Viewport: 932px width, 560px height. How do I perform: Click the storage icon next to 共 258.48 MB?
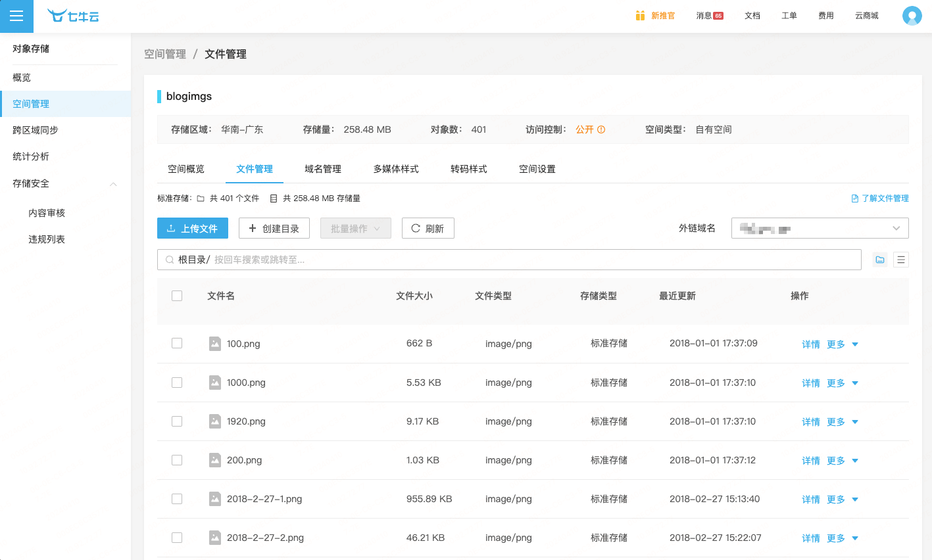click(x=274, y=198)
